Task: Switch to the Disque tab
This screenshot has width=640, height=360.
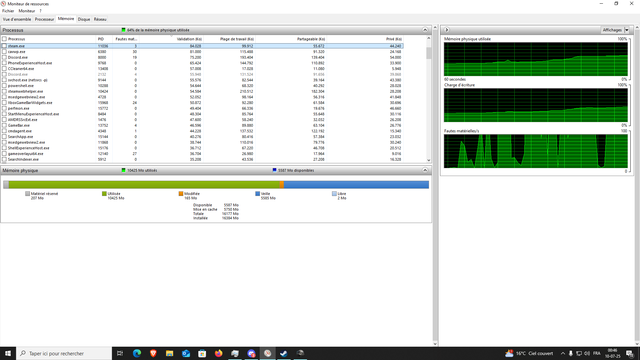Action: click(84, 19)
